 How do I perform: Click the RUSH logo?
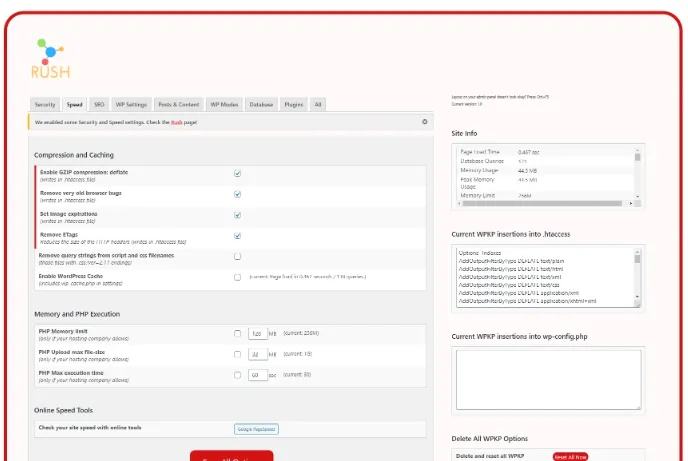coord(50,59)
